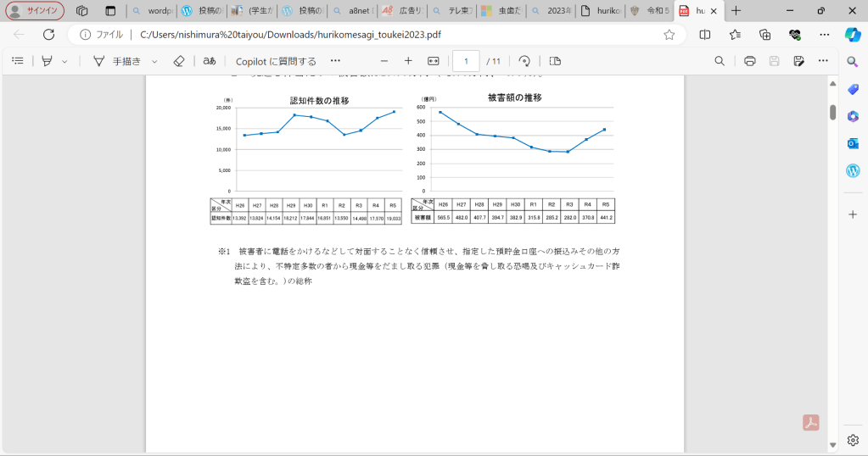Toggle browser split screen view
This screenshot has width=868, height=456.
[705, 35]
